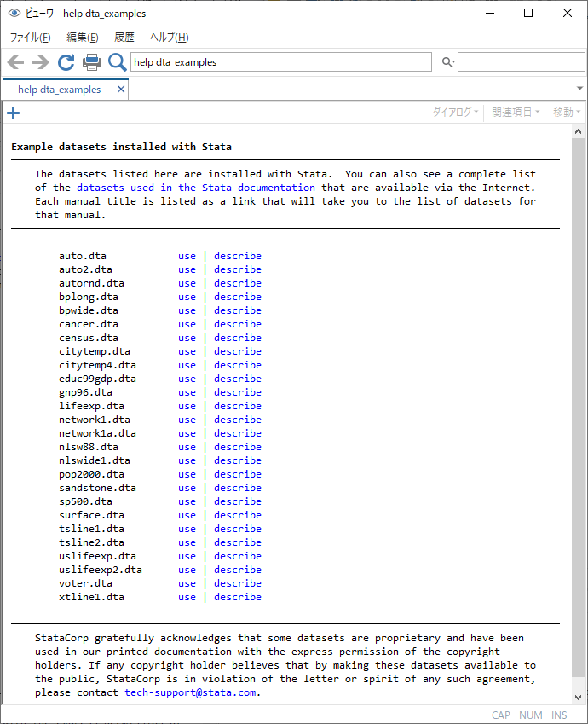The width and height of the screenshot is (588, 724).
Task: Click the tech-support@stata.com email link
Action: tap(190, 692)
